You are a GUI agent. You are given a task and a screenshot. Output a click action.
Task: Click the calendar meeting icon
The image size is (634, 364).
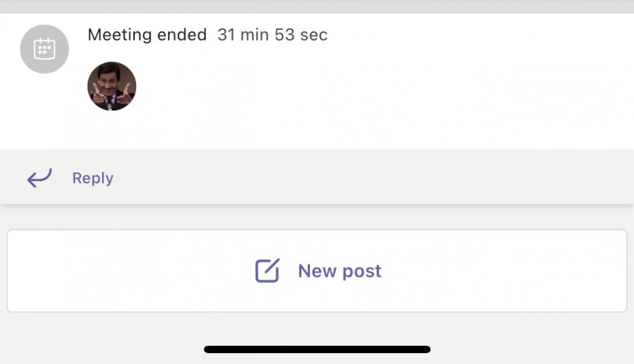[x=45, y=49]
